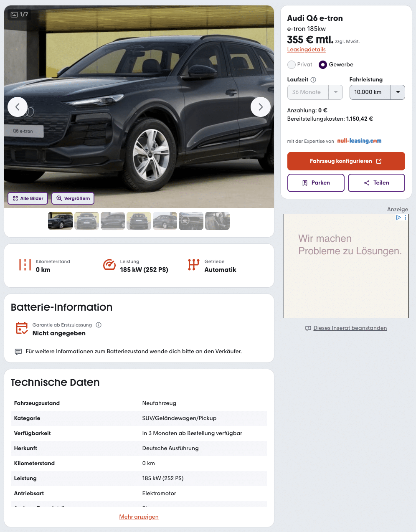Select the Gewerbe radio button
Screen dimensions: 416x532
(x=323, y=65)
